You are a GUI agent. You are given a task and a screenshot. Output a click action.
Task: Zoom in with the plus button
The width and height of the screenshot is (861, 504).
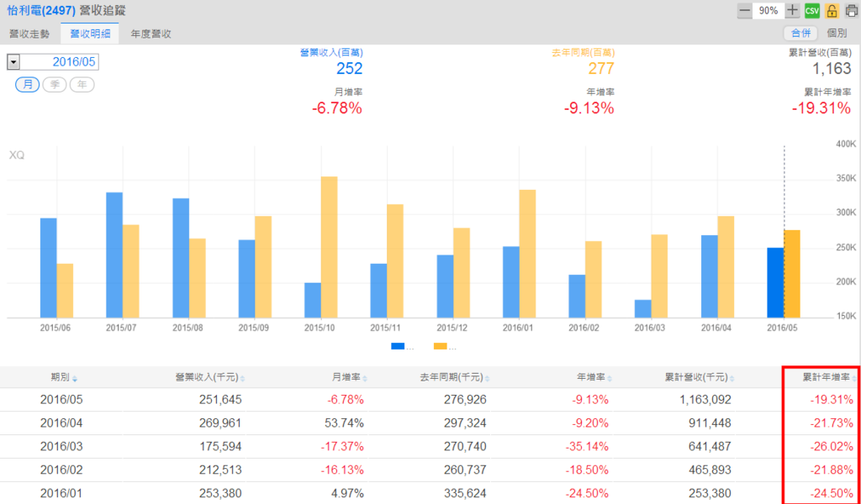pyautogui.click(x=792, y=10)
